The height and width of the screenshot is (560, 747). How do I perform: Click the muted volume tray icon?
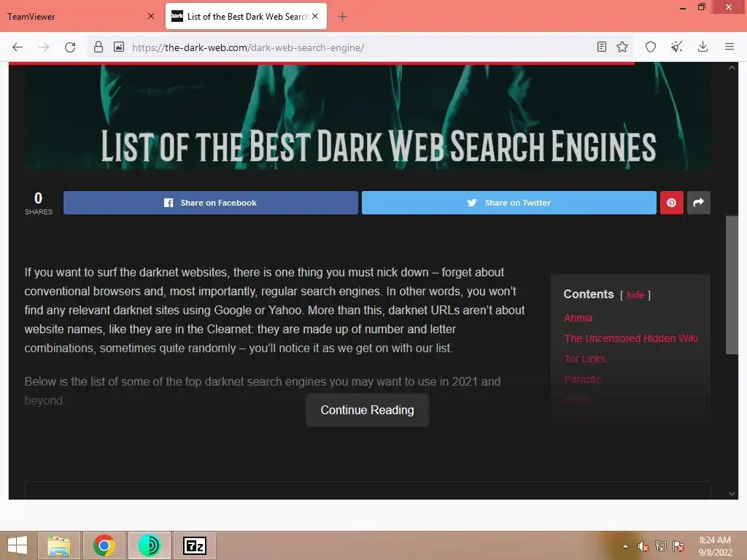643,546
